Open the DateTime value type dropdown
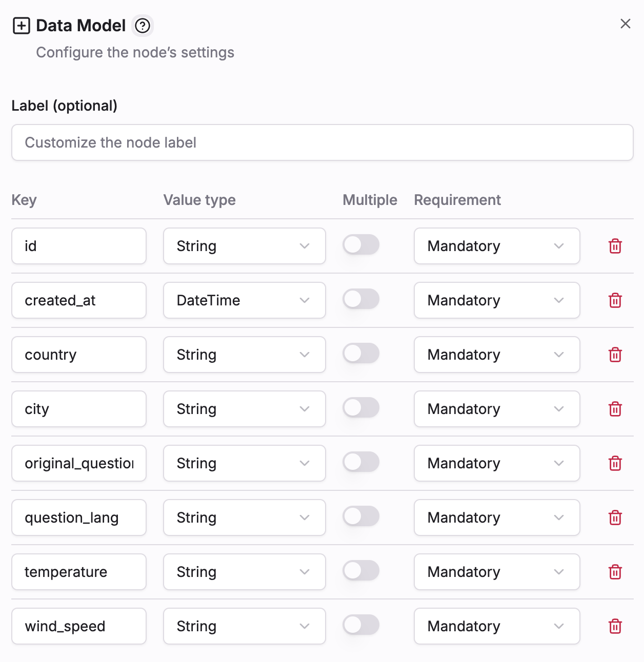Viewport: 644px width, 662px height. tap(244, 301)
